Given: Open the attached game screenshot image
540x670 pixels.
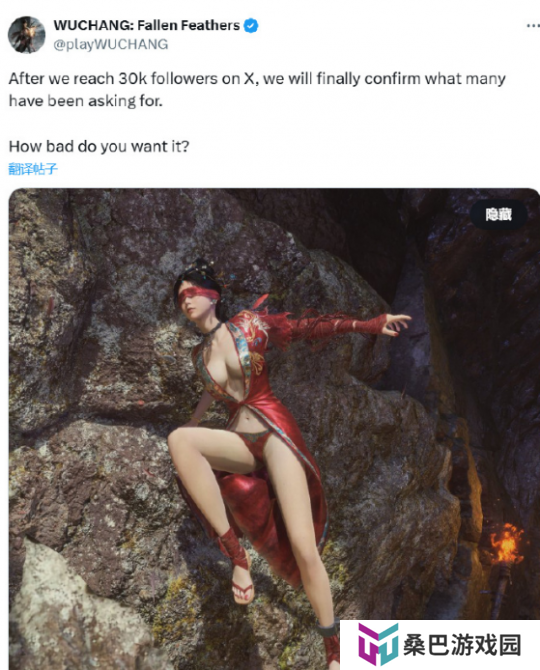Looking at the screenshot, I should pyautogui.click(x=274, y=429).
